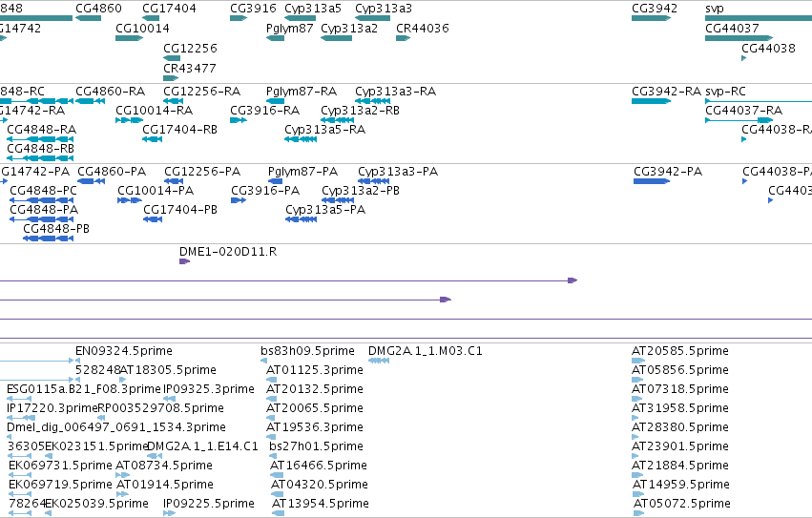
Task: Select the Cyp313a5-PA protein label
Action: click(325, 210)
